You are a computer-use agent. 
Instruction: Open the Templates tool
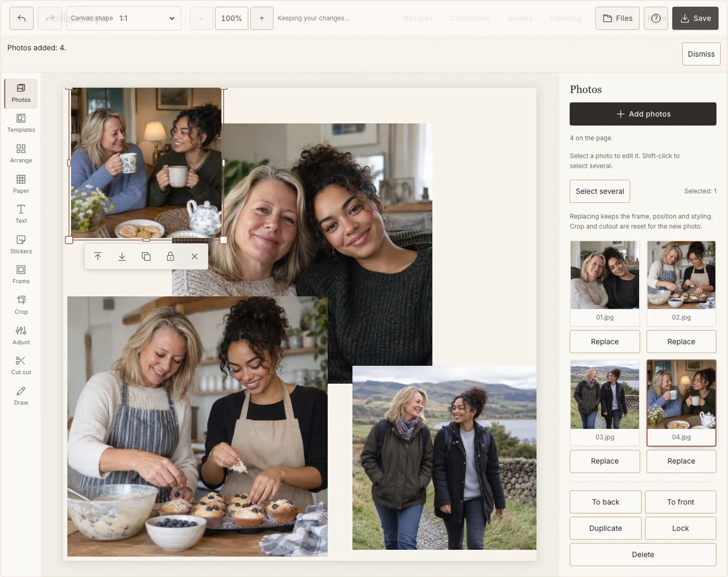pos(21,123)
